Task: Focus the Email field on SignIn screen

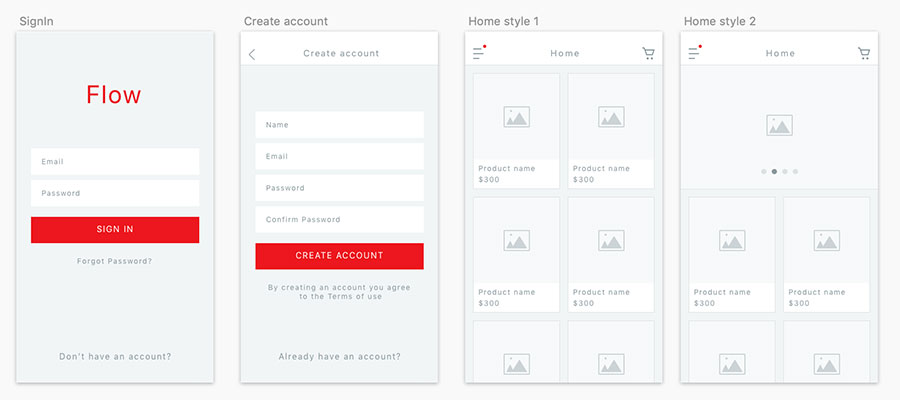Action: (x=115, y=161)
